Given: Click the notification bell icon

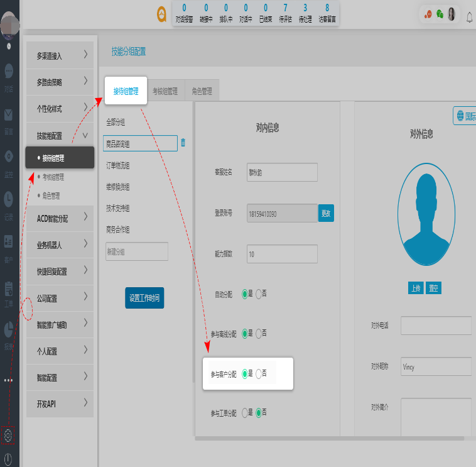Looking at the screenshot, I should [469, 18].
